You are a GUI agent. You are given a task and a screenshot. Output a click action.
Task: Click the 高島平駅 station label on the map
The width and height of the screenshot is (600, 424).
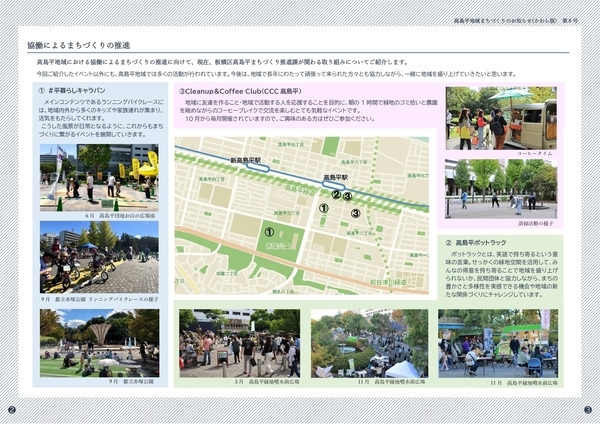coord(335,177)
